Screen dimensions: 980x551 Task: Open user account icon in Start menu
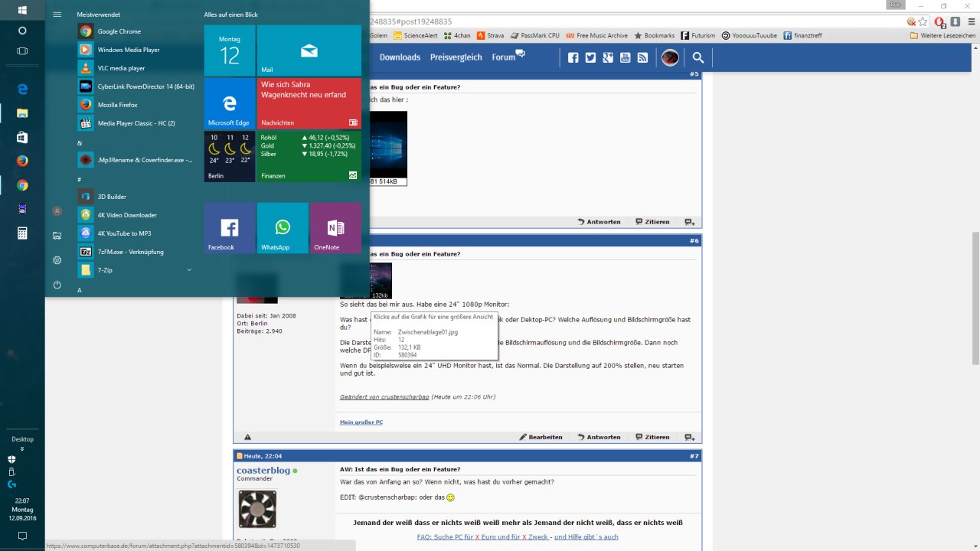[x=57, y=210]
